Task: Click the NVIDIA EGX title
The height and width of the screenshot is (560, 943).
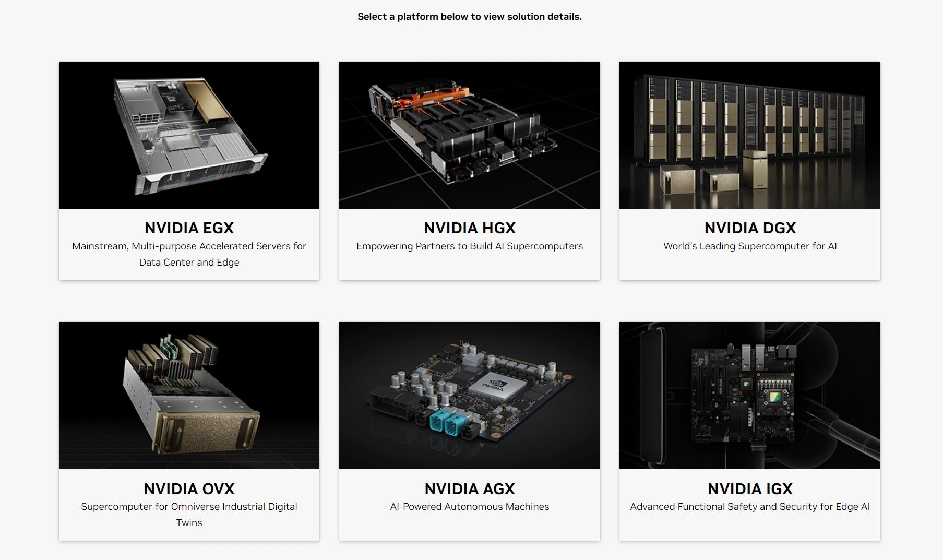Action: coord(189,228)
